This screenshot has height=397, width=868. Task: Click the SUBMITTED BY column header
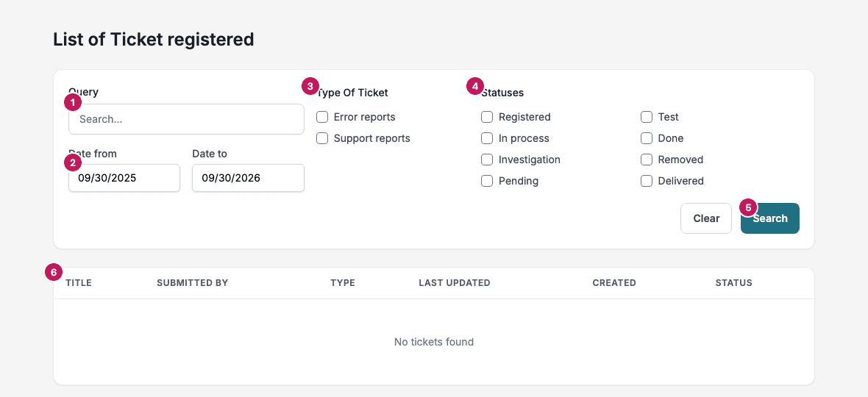[x=193, y=283]
